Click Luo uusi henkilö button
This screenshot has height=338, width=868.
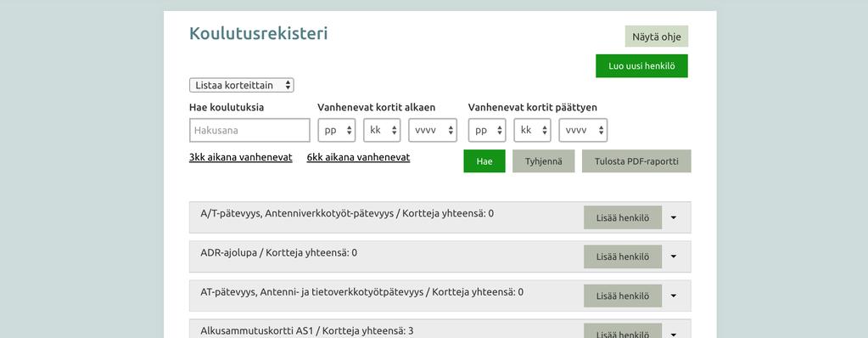click(641, 66)
